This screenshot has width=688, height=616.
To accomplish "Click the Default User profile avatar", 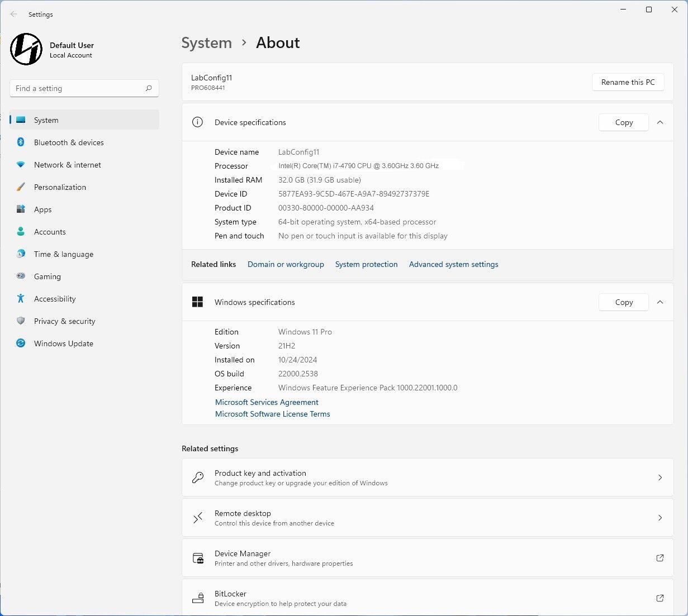I will 26,49.
